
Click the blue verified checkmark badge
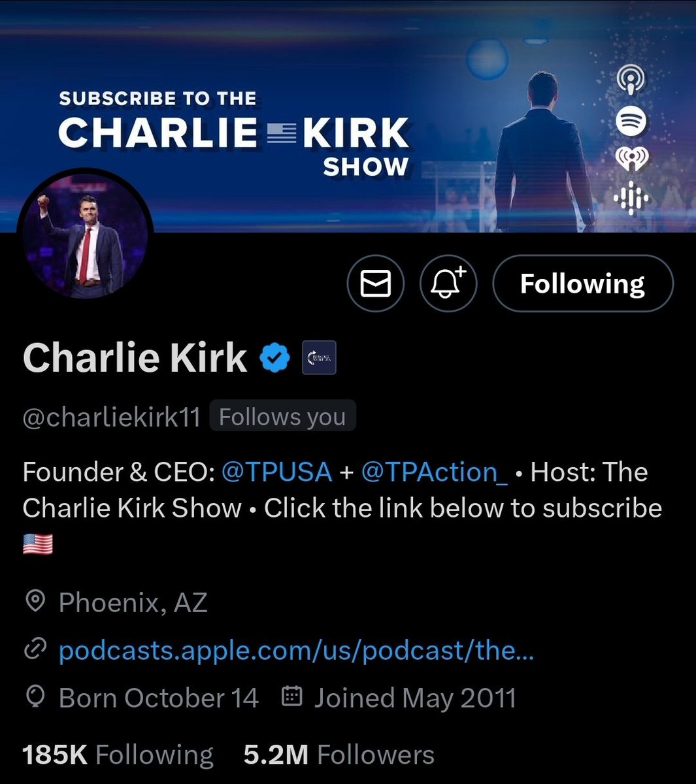(x=275, y=357)
